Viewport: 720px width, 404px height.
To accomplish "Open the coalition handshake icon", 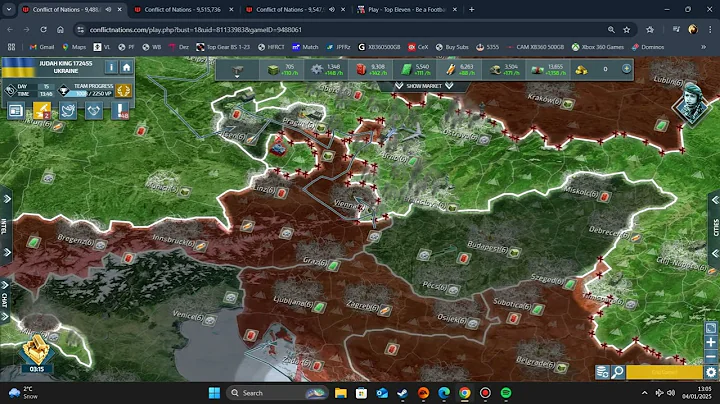I will [94, 111].
